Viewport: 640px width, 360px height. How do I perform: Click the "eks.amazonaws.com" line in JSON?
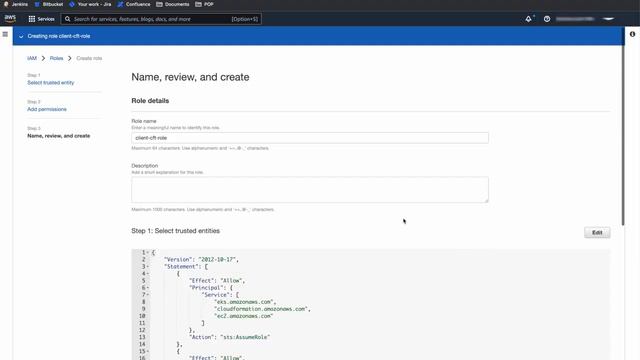245,302
